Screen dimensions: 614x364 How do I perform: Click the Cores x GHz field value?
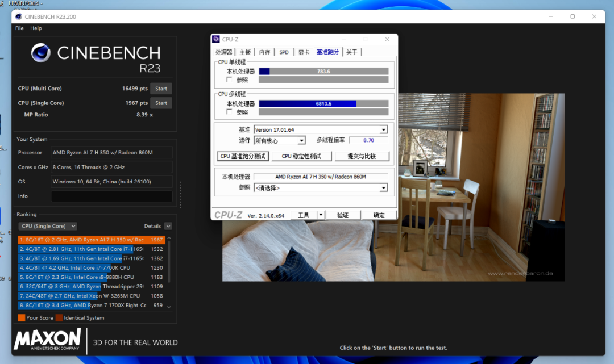tap(111, 167)
